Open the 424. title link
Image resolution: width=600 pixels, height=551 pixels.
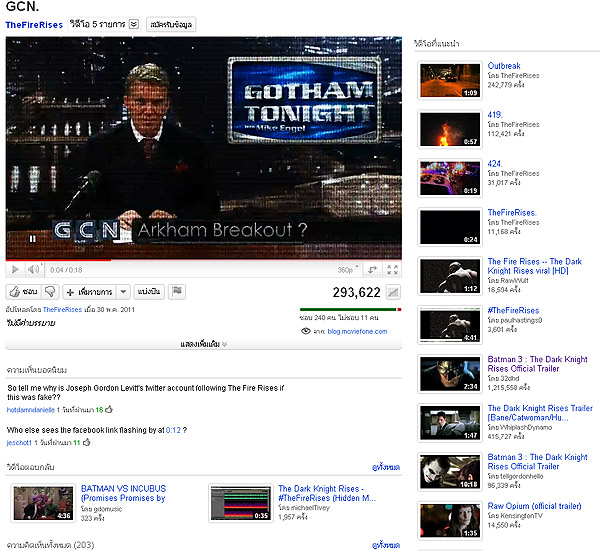[495, 164]
